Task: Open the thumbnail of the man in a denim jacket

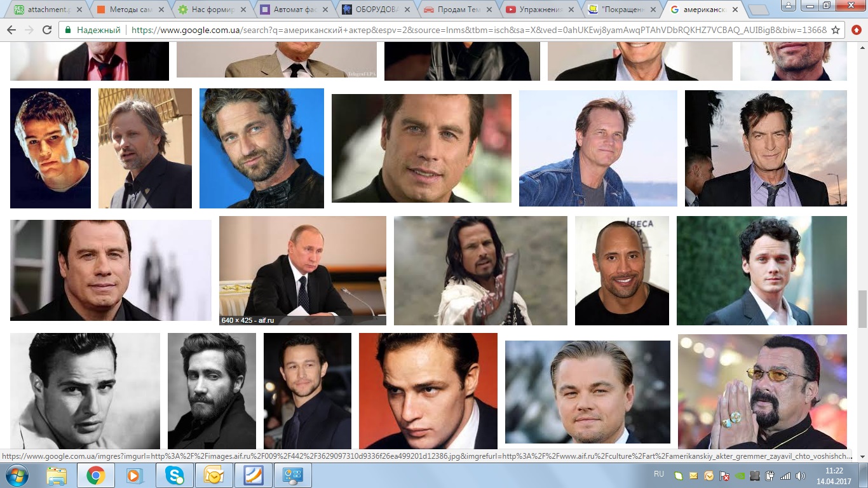Action: pyautogui.click(x=598, y=148)
